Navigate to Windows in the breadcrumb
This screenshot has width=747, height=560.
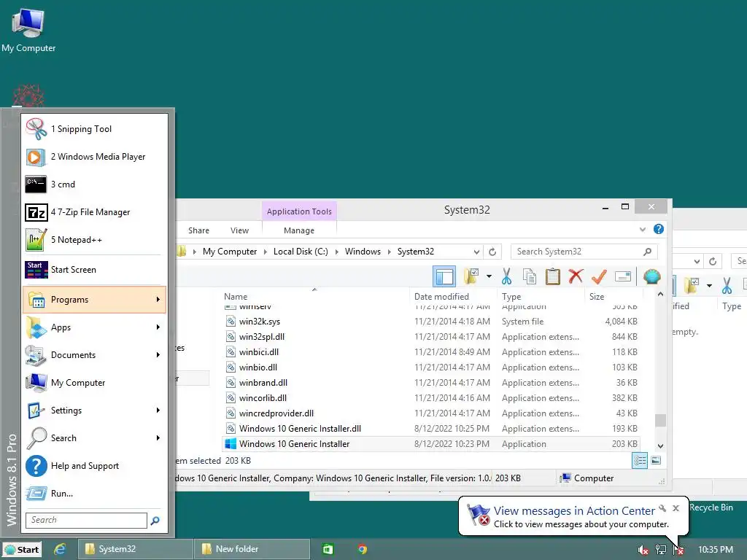tap(363, 252)
